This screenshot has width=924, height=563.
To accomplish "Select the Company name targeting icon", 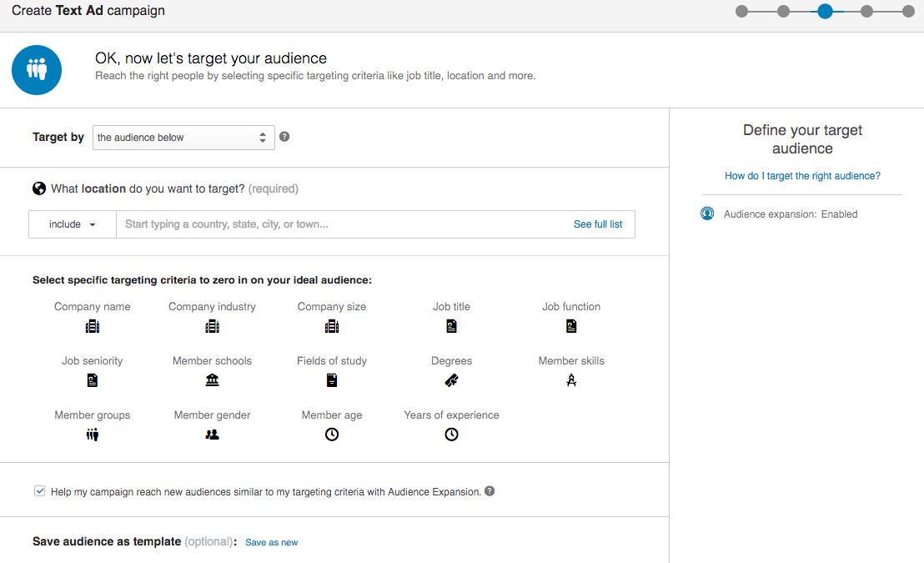I will pos(92,326).
